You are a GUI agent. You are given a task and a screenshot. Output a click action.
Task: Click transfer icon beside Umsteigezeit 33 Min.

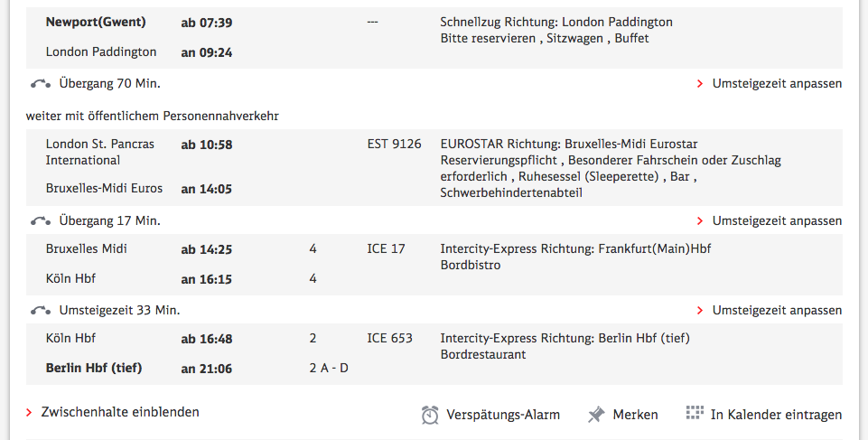40,310
